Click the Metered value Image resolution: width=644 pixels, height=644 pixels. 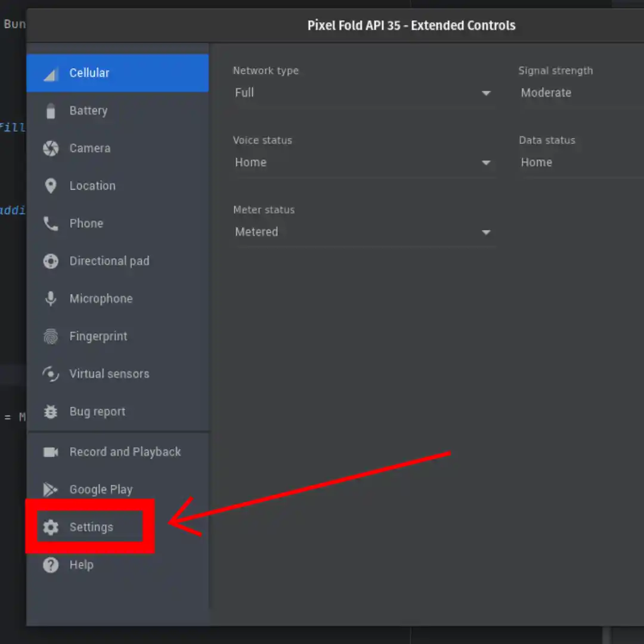[x=256, y=232]
